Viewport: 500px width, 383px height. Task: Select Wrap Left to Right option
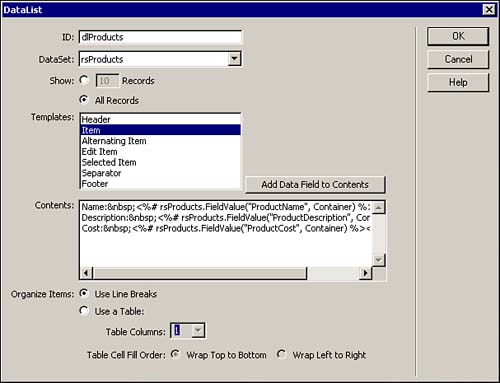click(281, 354)
